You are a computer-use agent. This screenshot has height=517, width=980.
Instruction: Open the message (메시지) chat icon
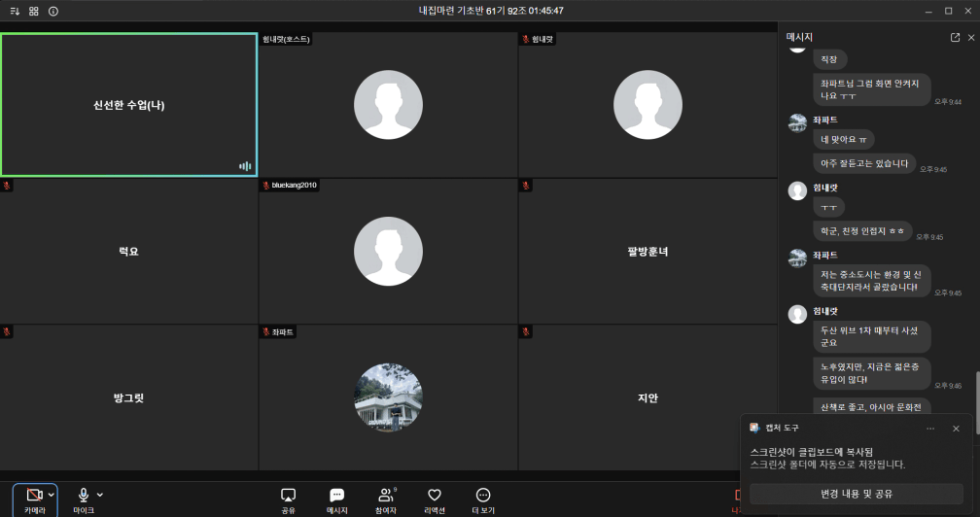click(x=336, y=496)
